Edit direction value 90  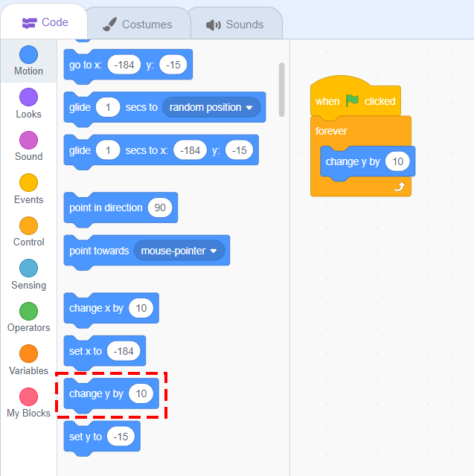160,208
